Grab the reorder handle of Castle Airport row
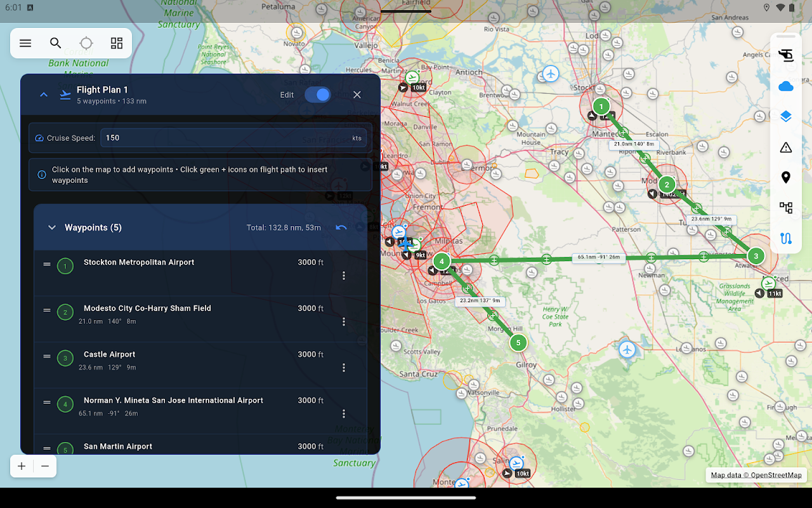The width and height of the screenshot is (812, 508). pyautogui.click(x=47, y=356)
